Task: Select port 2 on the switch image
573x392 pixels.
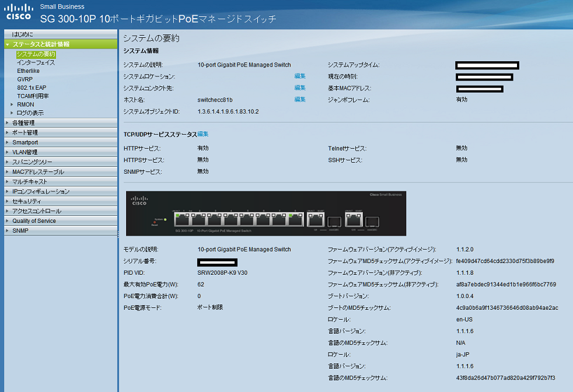Action: 198,219
